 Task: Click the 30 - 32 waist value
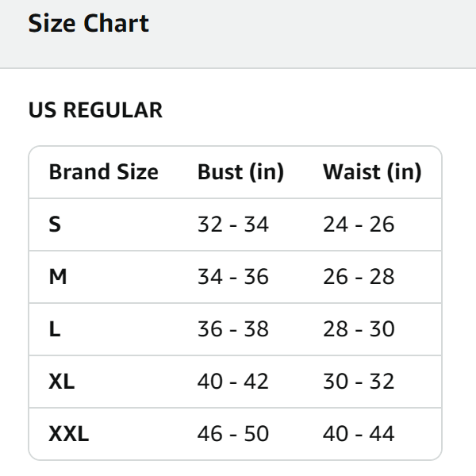point(359,382)
